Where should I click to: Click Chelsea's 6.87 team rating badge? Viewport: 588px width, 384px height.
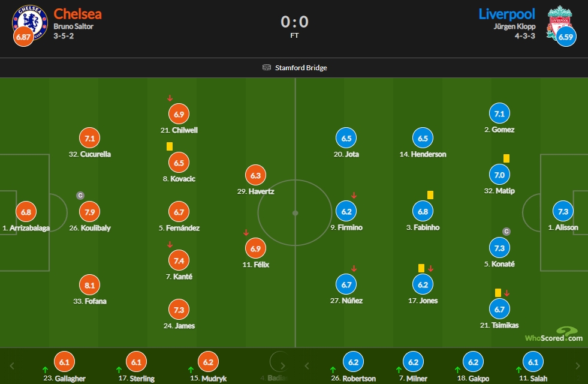click(x=23, y=37)
